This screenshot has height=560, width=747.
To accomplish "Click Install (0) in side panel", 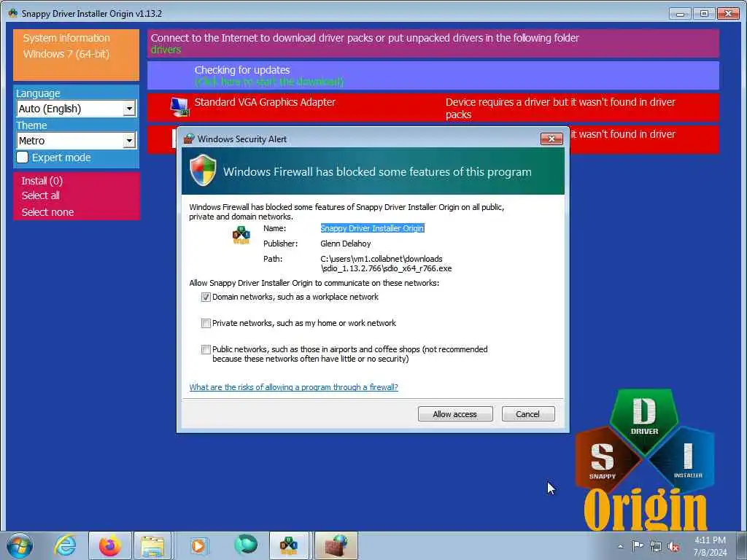I will click(x=42, y=181).
